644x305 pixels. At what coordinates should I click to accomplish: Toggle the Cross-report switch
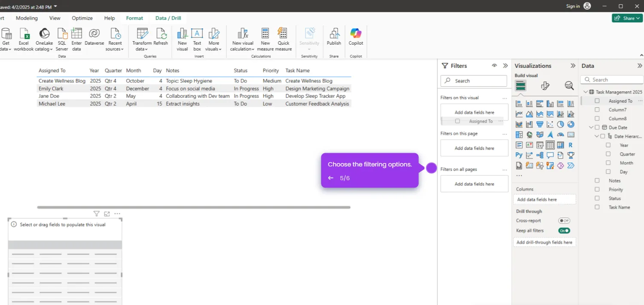[564, 220]
